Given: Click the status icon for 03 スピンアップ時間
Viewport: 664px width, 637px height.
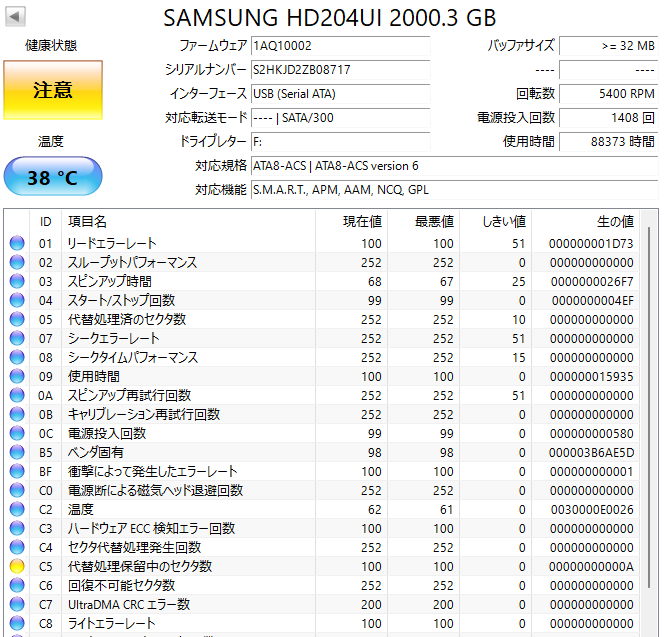Looking at the screenshot, I should pos(17,281).
